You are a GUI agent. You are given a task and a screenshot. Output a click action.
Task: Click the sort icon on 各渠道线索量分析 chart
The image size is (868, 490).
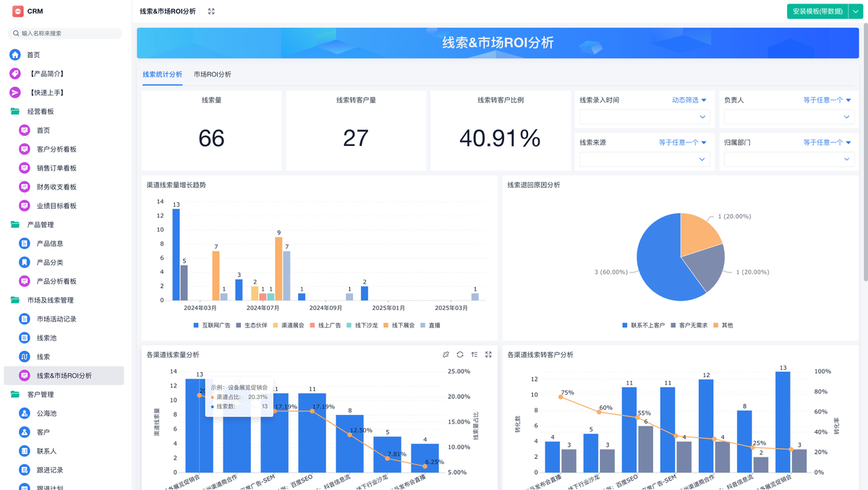[475, 355]
